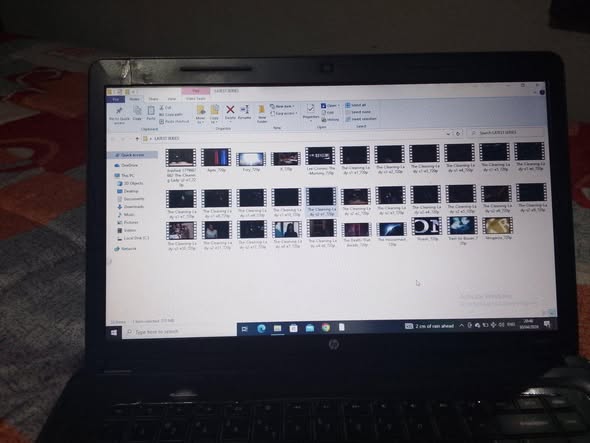590x443 pixels.
Task: Click the Properties checkmark icon
Action: click(310, 109)
